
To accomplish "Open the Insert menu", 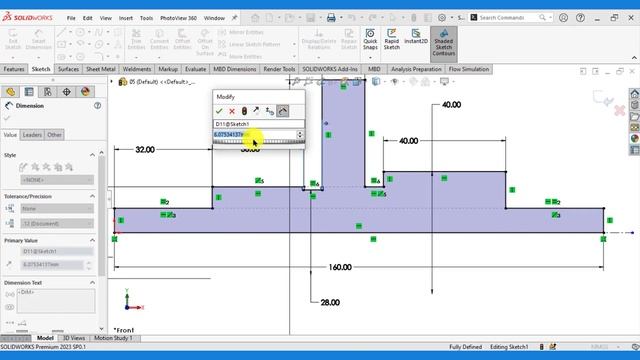I will (126, 18).
